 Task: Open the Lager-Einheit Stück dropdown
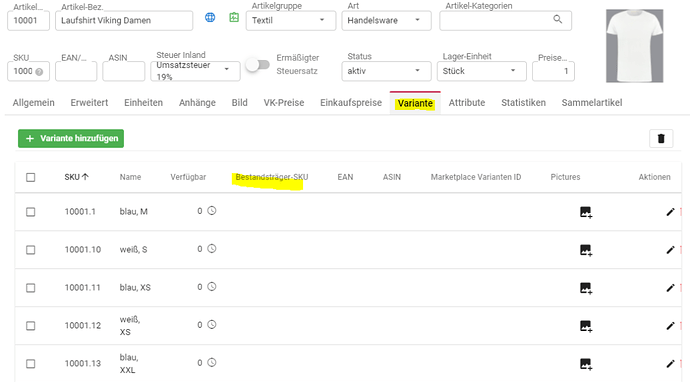click(481, 71)
